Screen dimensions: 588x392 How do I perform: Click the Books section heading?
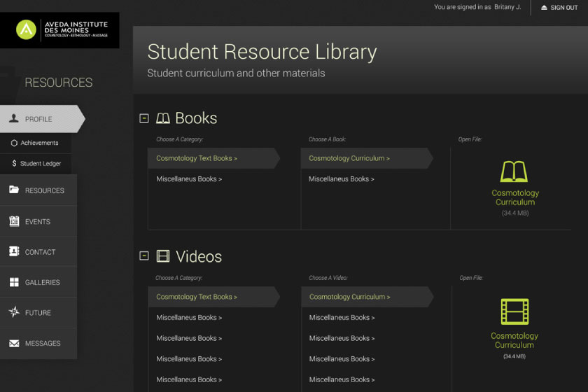tap(196, 118)
